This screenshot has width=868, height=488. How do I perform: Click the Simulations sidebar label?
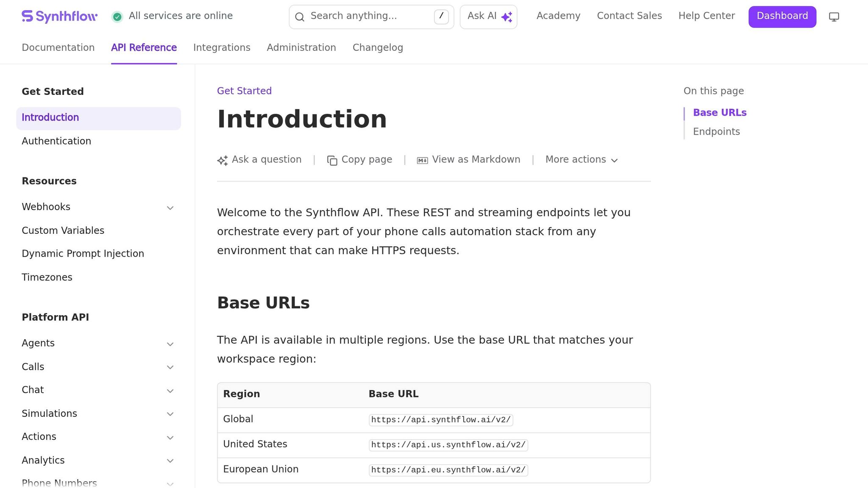49,413
